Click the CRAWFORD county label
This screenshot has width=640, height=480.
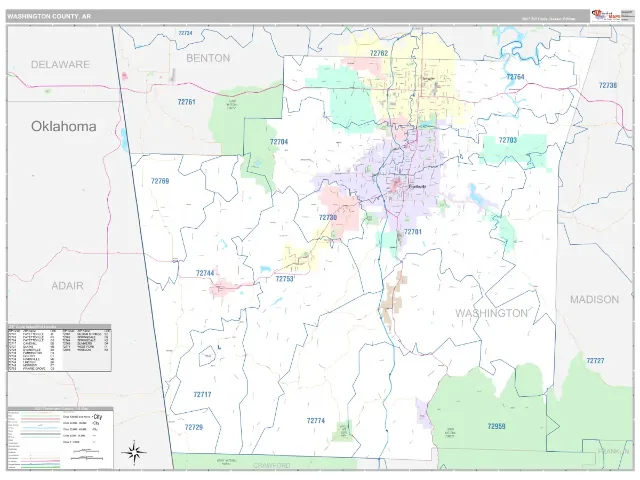[272, 466]
